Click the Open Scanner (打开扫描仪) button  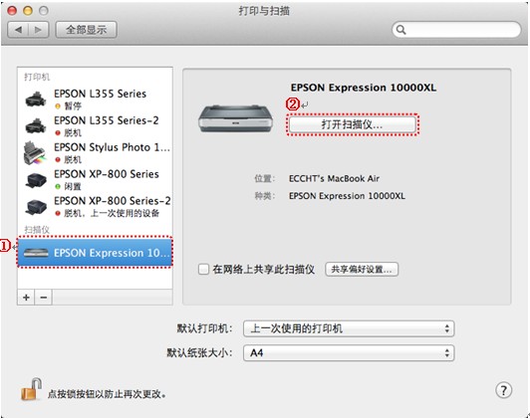click(x=353, y=124)
